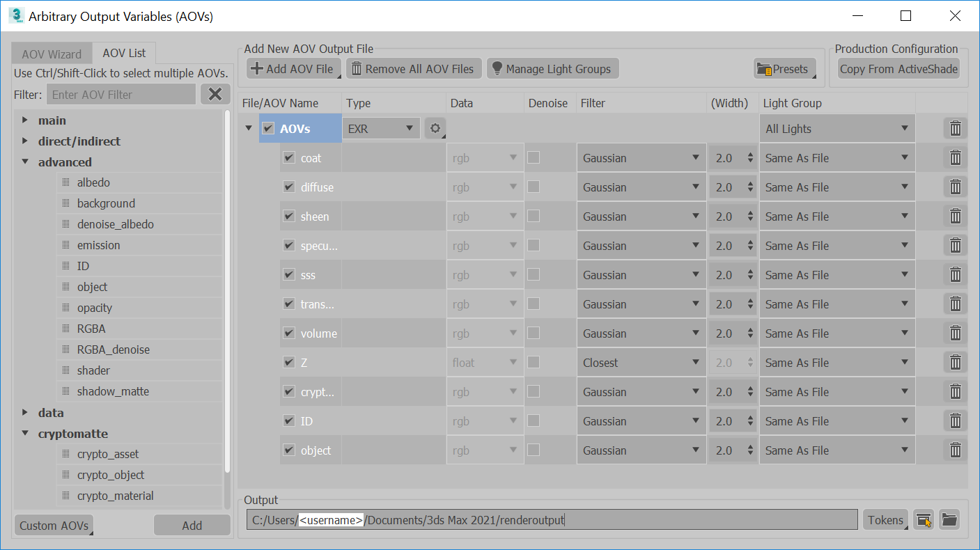The width and height of the screenshot is (980, 550).
Task: Open the output folder browse icon
Action: pos(949,519)
